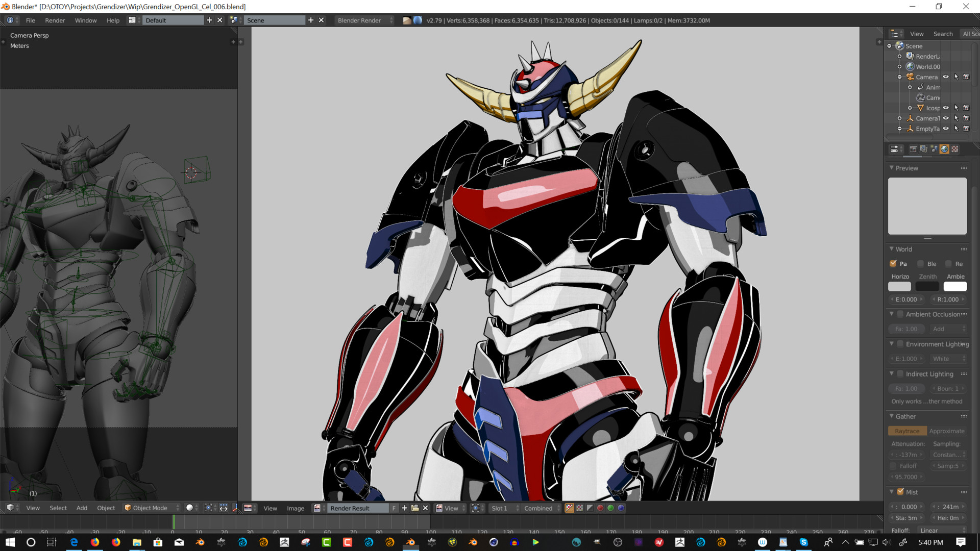Open an image using the folder icon
This screenshot has width=980, height=551.
pos(414,508)
